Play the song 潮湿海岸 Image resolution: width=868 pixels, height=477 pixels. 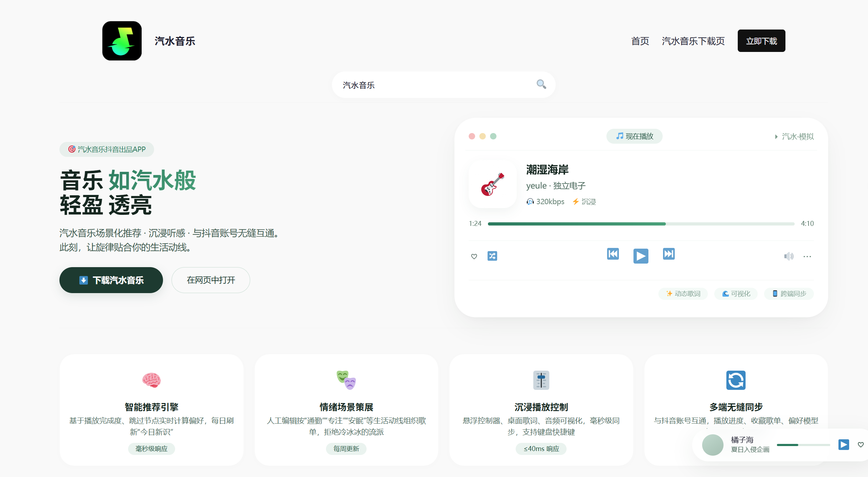tap(641, 256)
